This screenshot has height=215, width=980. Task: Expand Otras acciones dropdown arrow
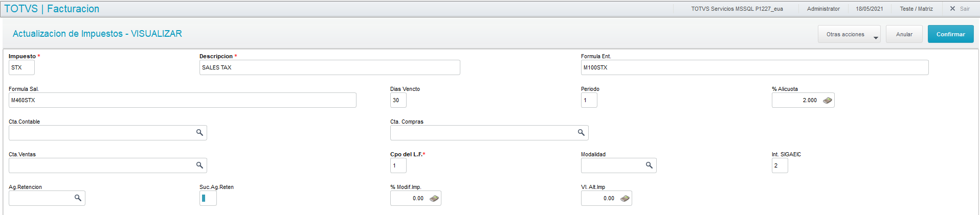(x=875, y=37)
